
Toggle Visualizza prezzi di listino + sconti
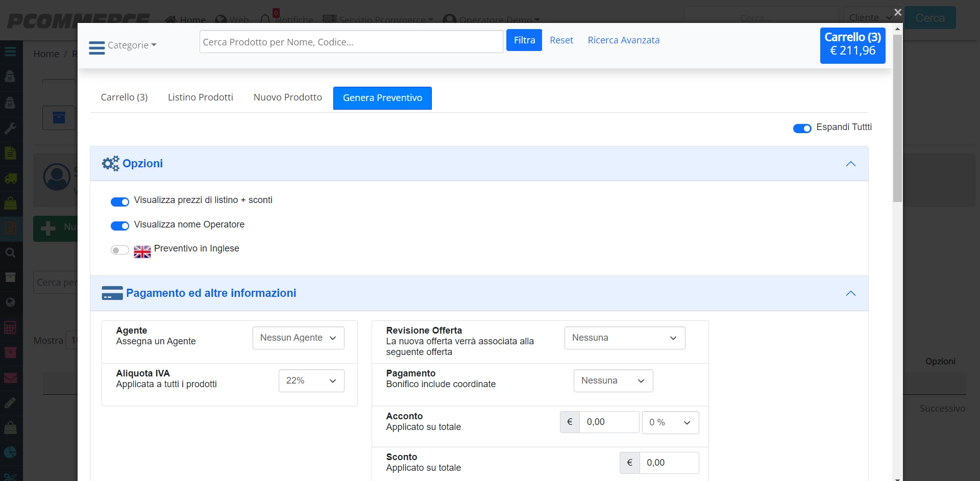click(120, 202)
